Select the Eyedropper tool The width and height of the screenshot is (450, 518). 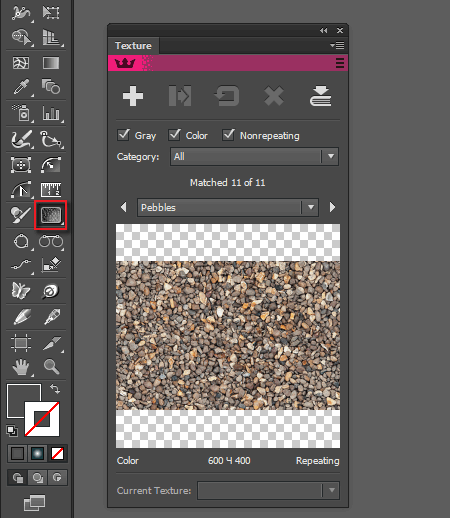coord(21,87)
